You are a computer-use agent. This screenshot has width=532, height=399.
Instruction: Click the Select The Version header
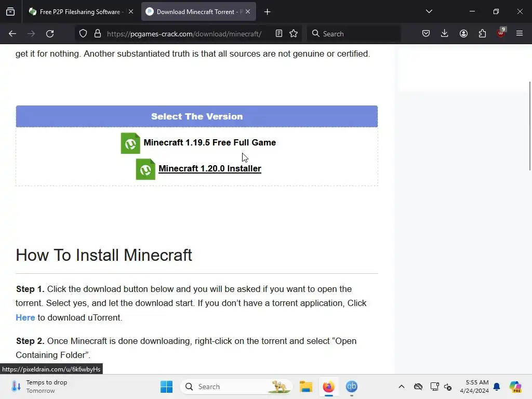click(x=197, y=116)
